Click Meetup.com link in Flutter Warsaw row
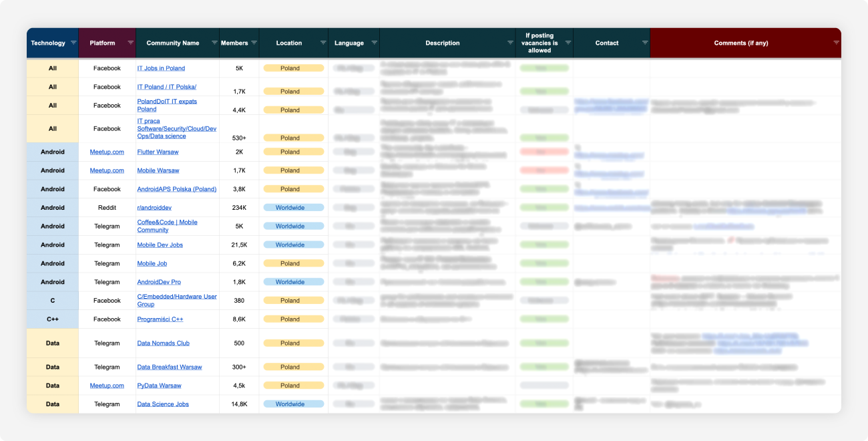This screenshot has width=868, height=441. [107, 152]
